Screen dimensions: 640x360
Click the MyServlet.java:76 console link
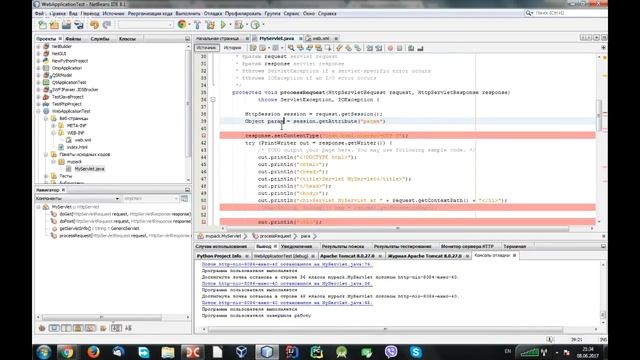[x=287, y=264]
